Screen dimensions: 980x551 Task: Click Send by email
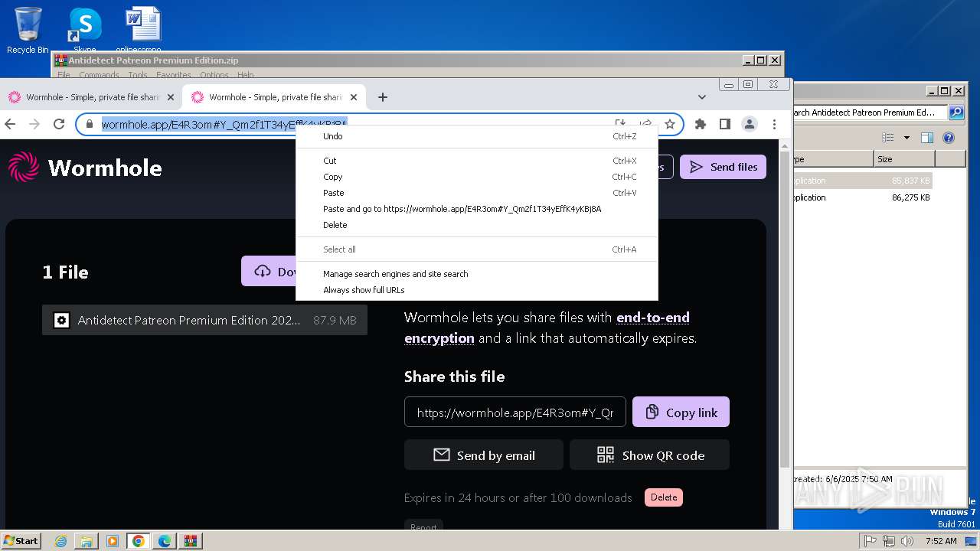click(x=484, y=455)
